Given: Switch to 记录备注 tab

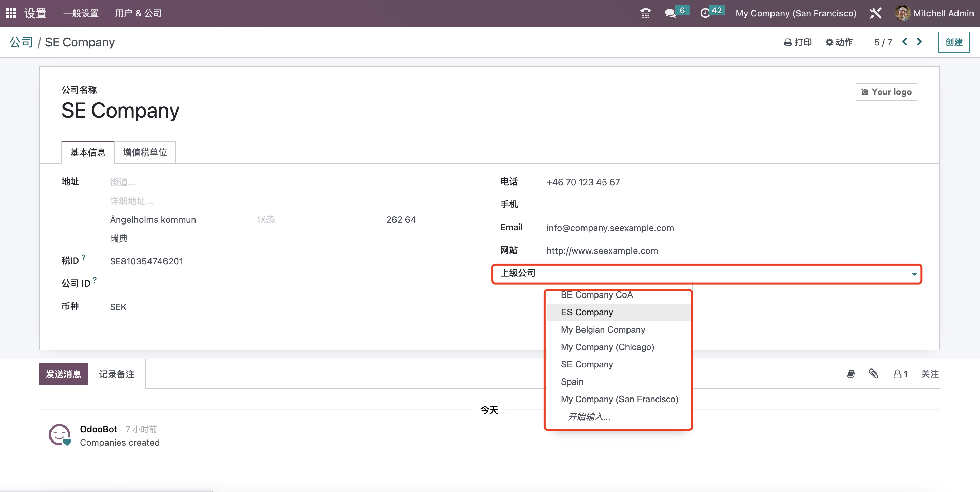Looking at the screenshot, I should [x=116, y=374].
